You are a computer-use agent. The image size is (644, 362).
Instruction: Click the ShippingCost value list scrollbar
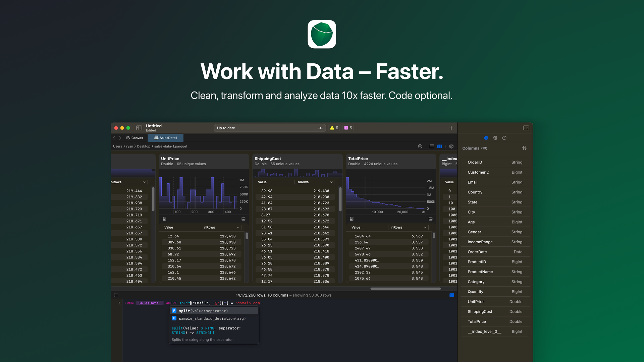tap(340, 199)
